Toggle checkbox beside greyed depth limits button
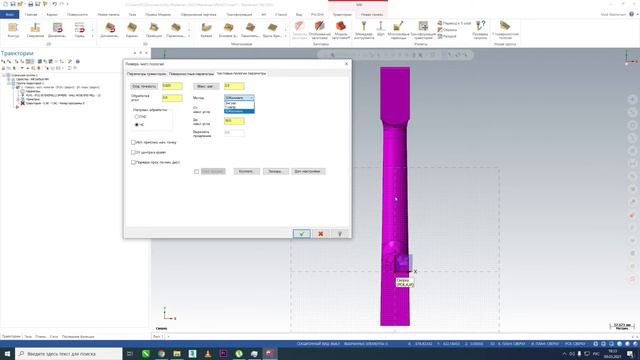Image resolution: width=640 pixels, height=360 pixels. [196, 172]
